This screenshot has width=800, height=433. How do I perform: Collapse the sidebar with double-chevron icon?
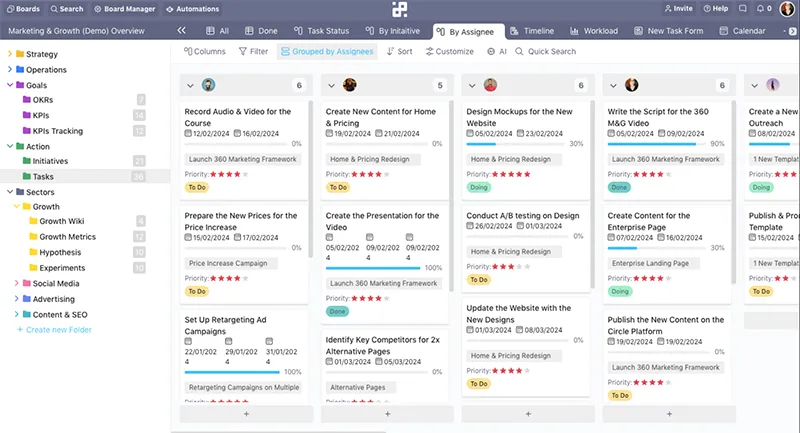pos(181,31)
